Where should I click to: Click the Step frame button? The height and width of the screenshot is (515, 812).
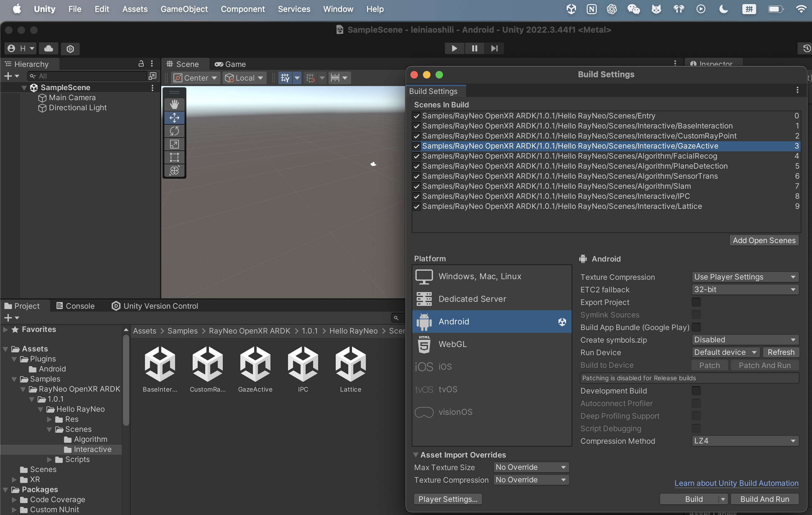click(x=494, y=48)
